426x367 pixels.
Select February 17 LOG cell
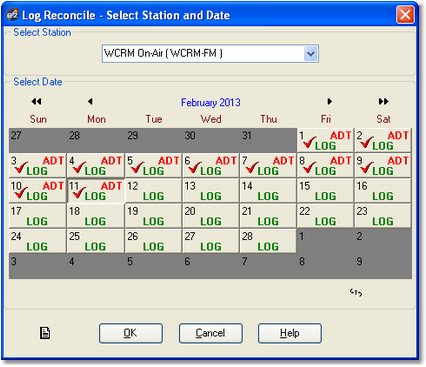38,216
